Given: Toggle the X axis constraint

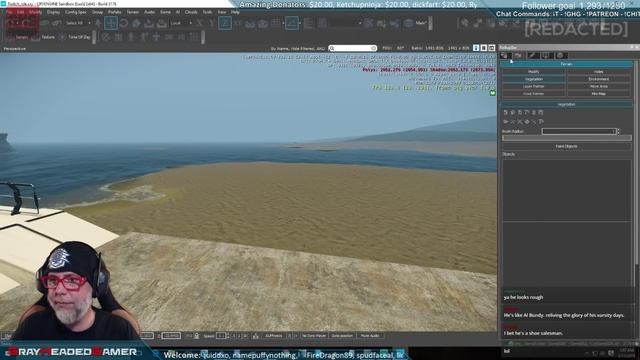Looking at the screenshot, I should pos(199,23).
